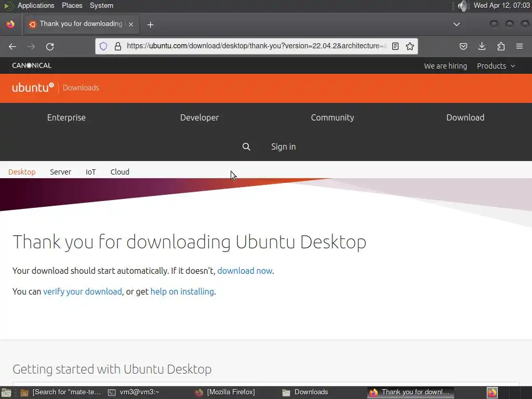This screenshot has width=532, height=399.
Task: Bookmark this page with the star icon
Action: tap(410, 46)
